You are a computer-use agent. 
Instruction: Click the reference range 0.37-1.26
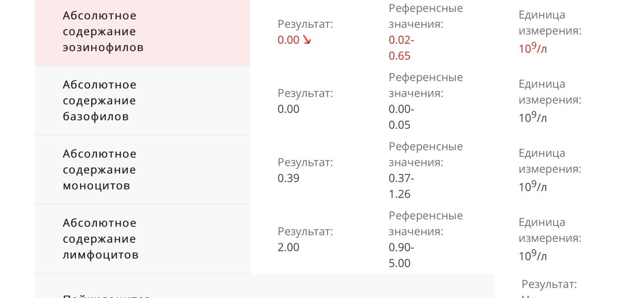(x=401, y=186)
